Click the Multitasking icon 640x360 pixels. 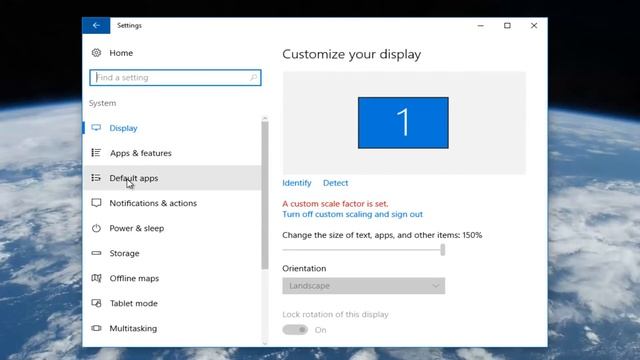click(x=96, y=328)
